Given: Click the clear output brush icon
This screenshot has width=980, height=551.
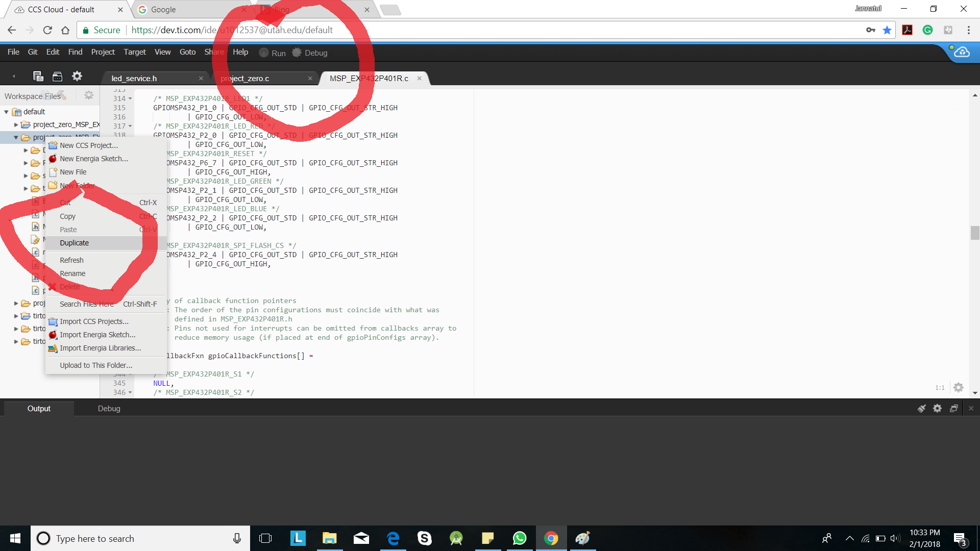Looking at the screenshot, I should tap(921, 408).
